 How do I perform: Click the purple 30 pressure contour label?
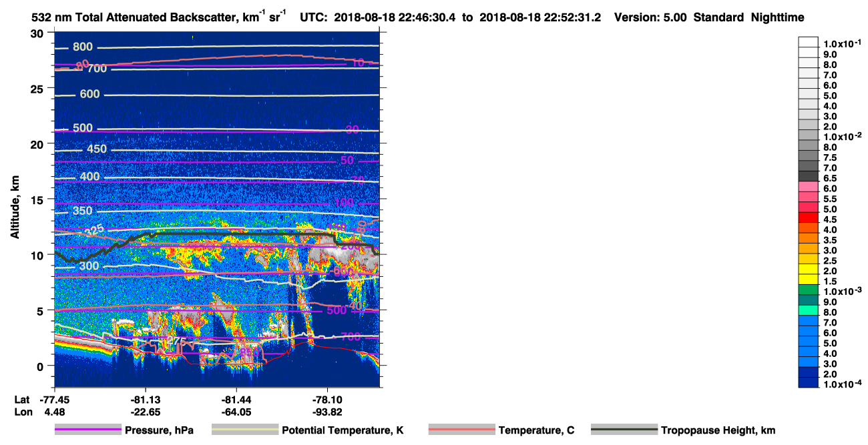pos(353,129)
